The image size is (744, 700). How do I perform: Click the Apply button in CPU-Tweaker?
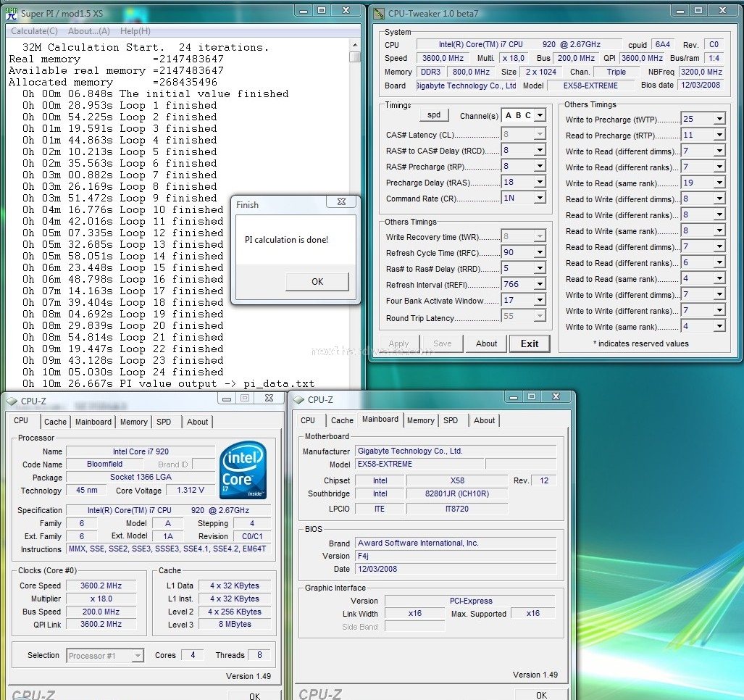(x=398, y=343)
